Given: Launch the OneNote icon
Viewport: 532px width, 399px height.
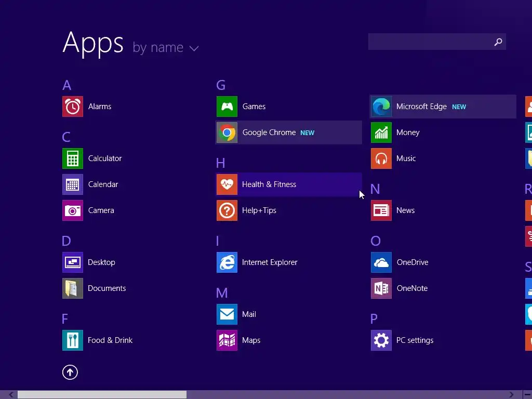Looking at the screenshot, I should [x=381, y=288].
